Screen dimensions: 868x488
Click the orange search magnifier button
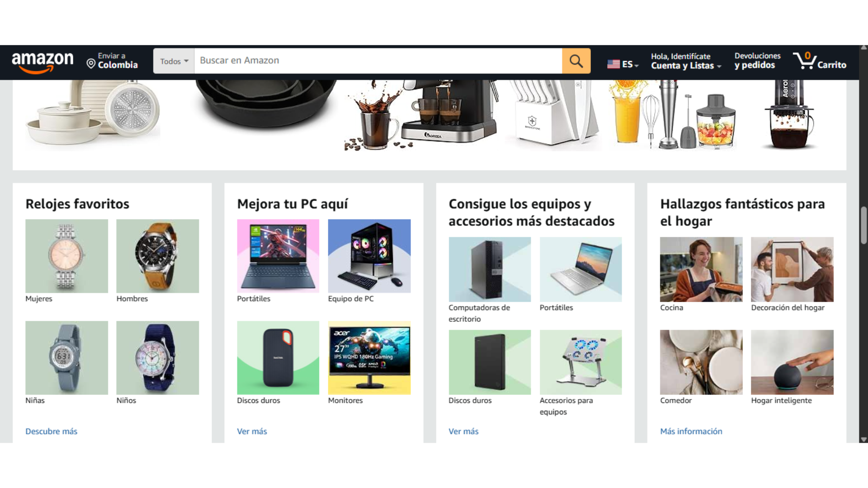tap(576, 61)
